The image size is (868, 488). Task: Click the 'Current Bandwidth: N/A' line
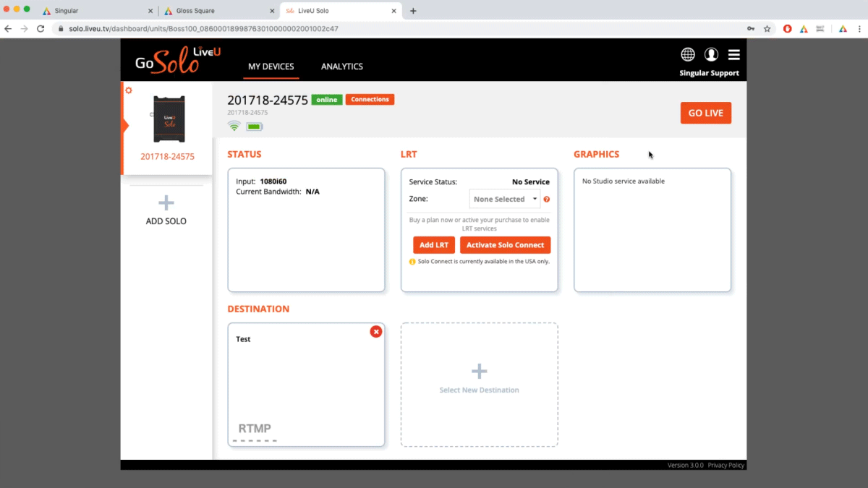pos(278,192)
